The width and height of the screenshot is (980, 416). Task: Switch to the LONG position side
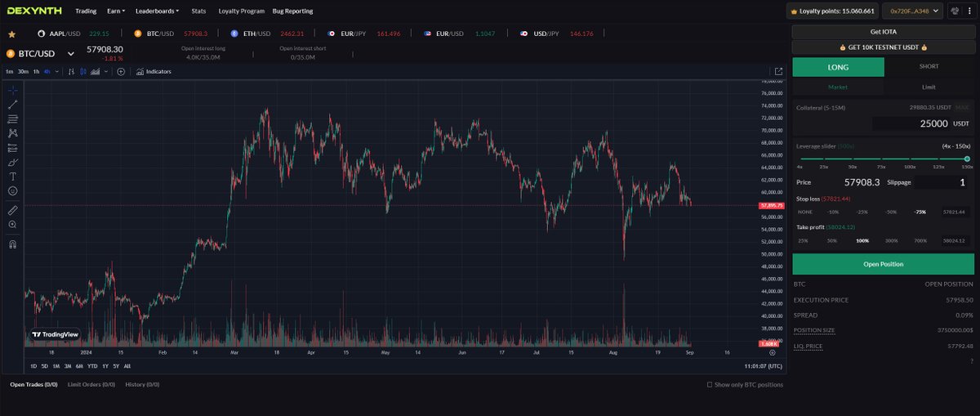point(838,66)
